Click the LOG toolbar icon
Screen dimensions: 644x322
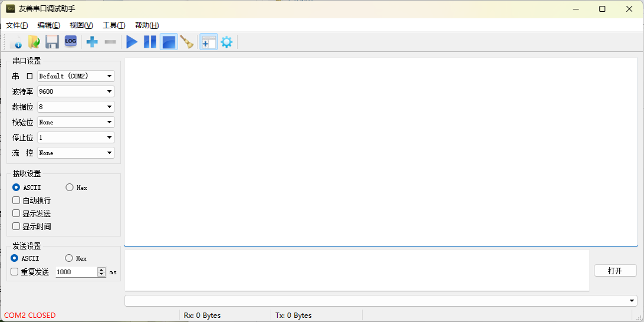(x=70, y=41)
